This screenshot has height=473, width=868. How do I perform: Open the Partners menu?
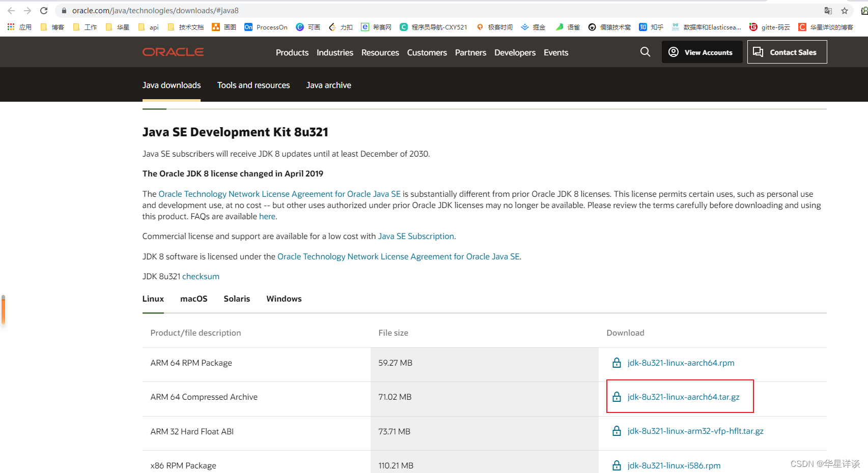[x=470, y=52]
